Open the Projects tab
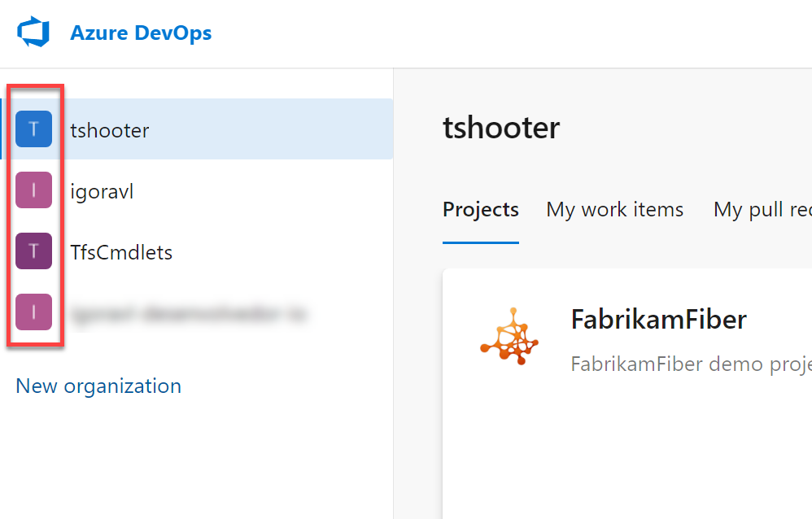Image resolution: width=812 pixels, height=519 pixels. [481, 210]
